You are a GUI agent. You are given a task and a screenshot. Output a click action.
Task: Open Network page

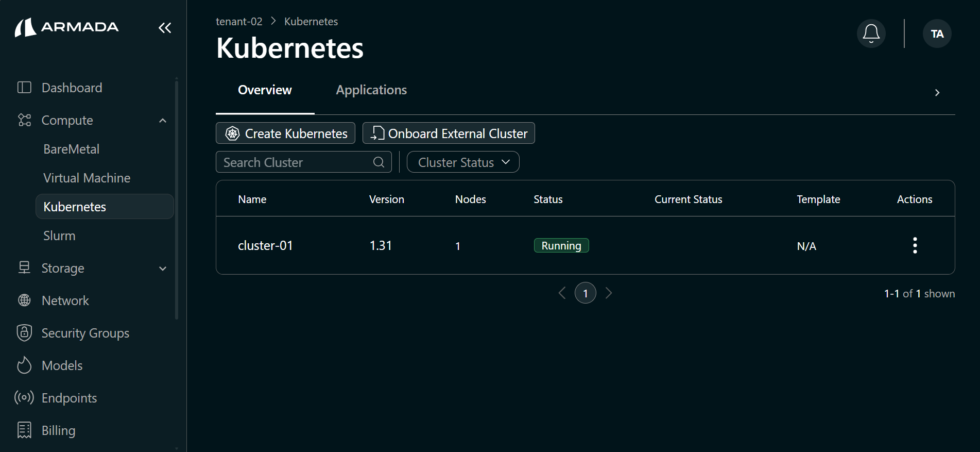(x=65, y=300)
